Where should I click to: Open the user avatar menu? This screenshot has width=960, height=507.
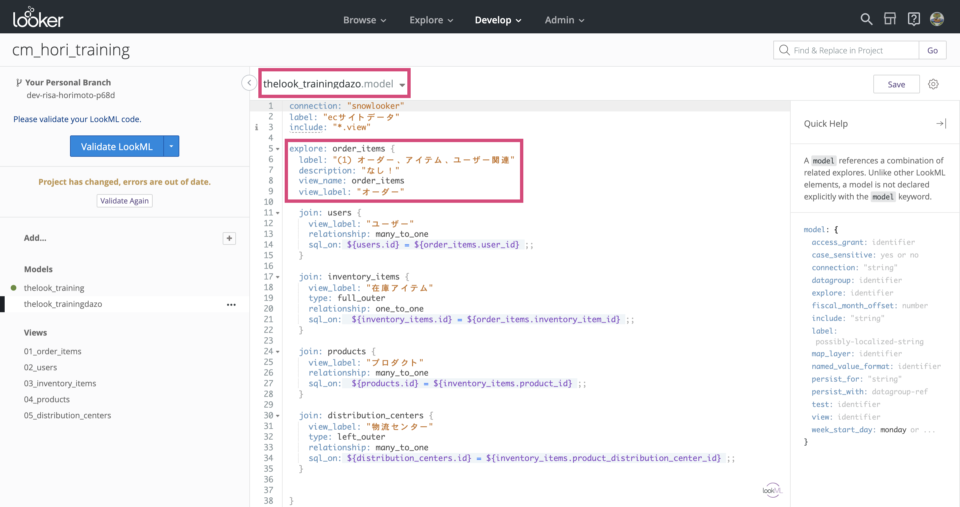937,19
